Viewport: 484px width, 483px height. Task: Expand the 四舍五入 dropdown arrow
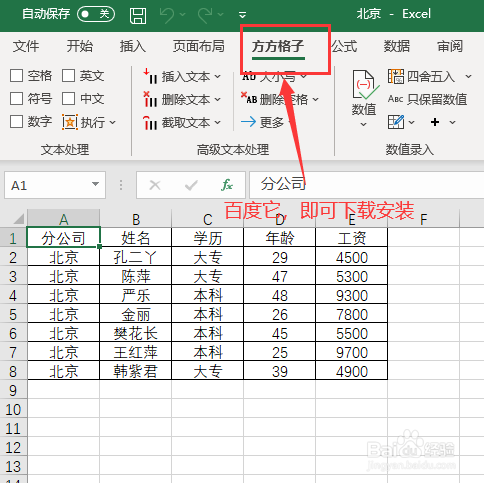tap(468, 77)
